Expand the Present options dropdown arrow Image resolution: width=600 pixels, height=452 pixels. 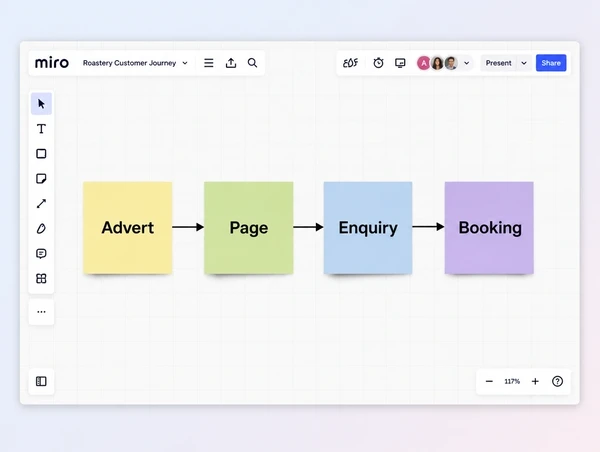(x=524, y=63)
